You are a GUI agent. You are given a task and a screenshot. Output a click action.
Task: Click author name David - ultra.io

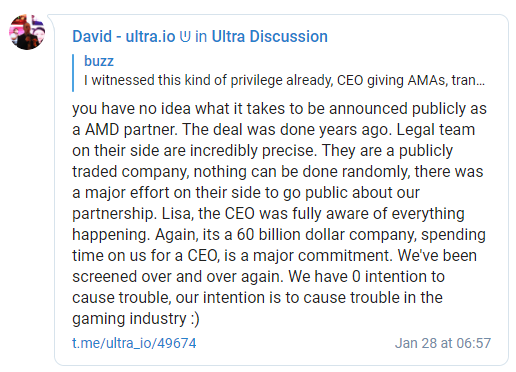(124, 36)
